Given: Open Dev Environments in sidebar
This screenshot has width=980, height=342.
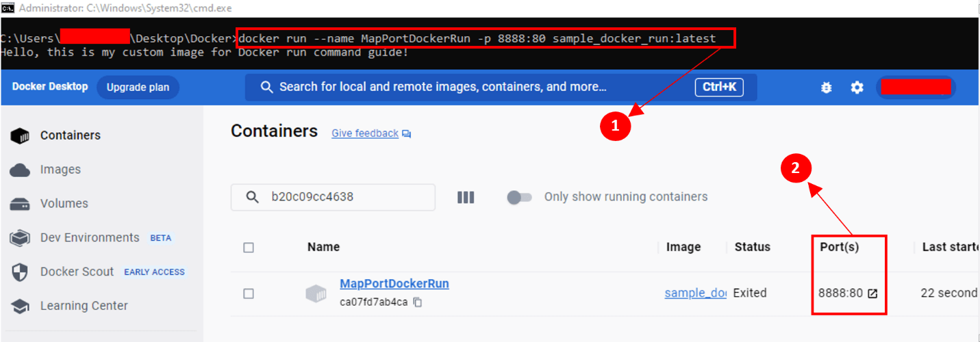Looking at the screenshot, I should 89,238.
